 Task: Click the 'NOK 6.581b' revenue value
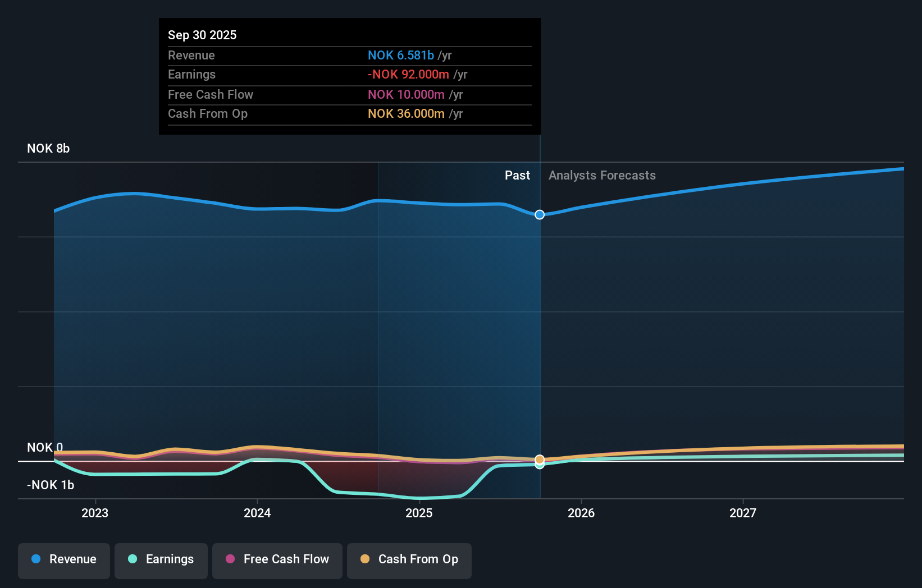[x=401, y=55]
